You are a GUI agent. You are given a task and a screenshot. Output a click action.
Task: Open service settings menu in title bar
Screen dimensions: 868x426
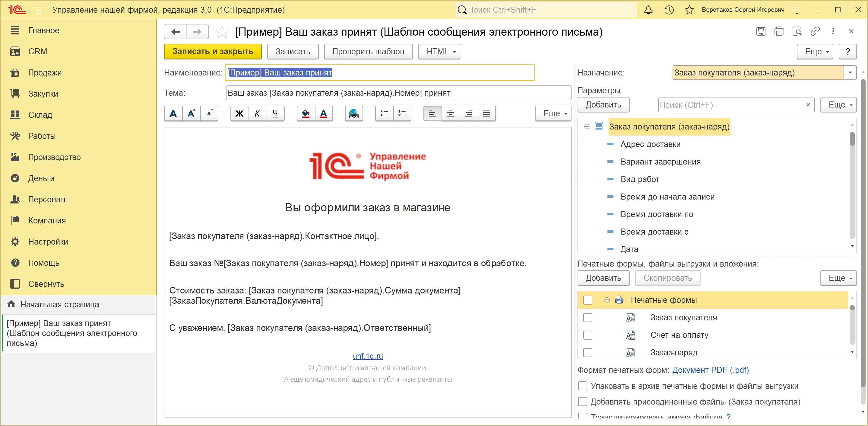797,10
